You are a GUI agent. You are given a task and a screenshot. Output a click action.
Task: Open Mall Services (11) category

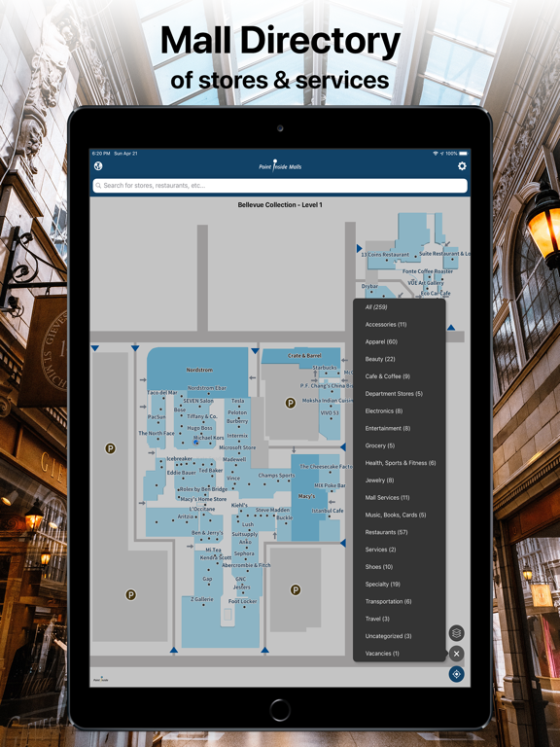click(387, 497)
